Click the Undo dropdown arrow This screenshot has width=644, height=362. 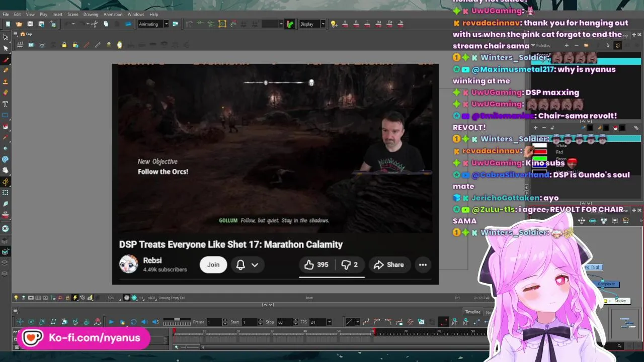click(x=73, y=24)
